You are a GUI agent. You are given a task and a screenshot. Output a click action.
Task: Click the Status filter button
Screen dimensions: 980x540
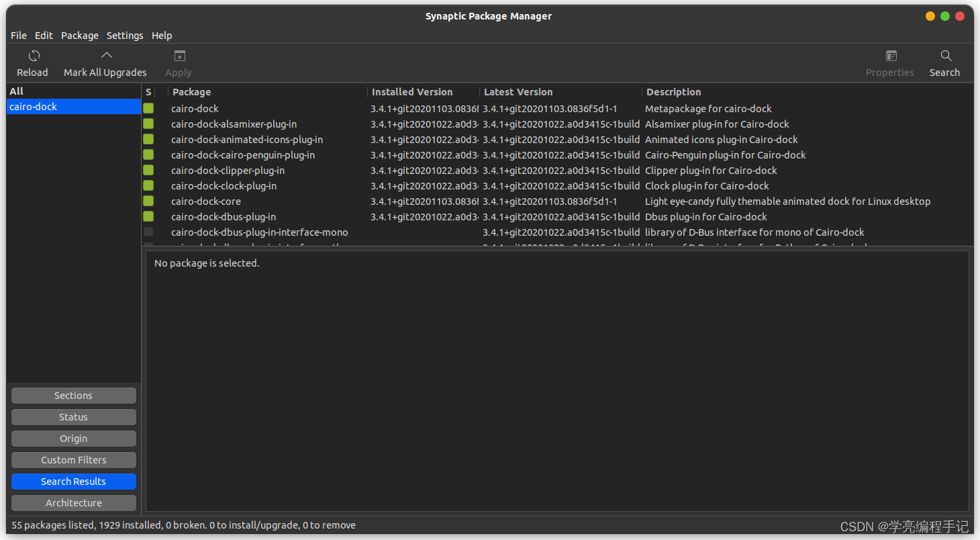74,417
